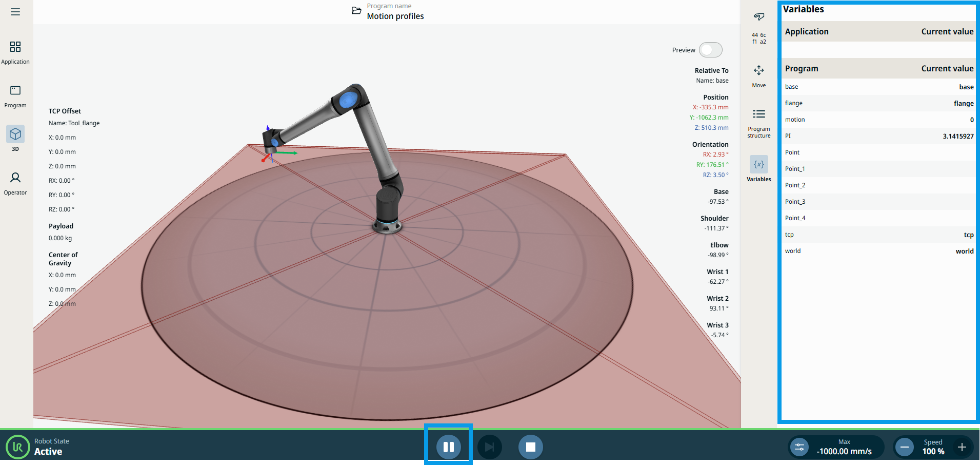The height and width of the screenshot is (465, 980).
Task: Click the step forward button
Action: click(489, 447)
